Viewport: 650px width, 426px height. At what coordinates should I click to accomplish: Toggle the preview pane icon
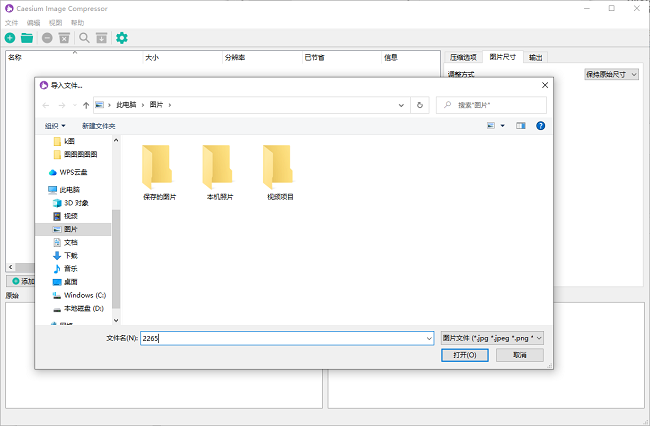(521, 126)
